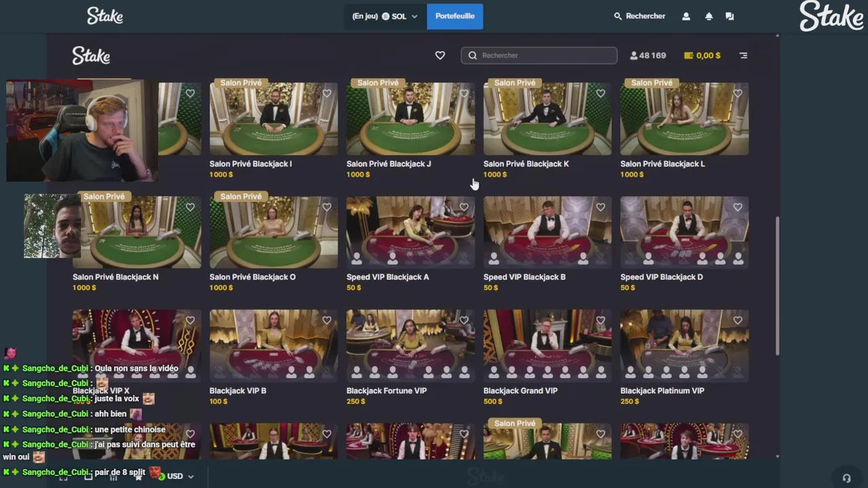
Task: Favorite Salon Privé Blackjack I
Action: pyautogui.click(x=327, y=94)
